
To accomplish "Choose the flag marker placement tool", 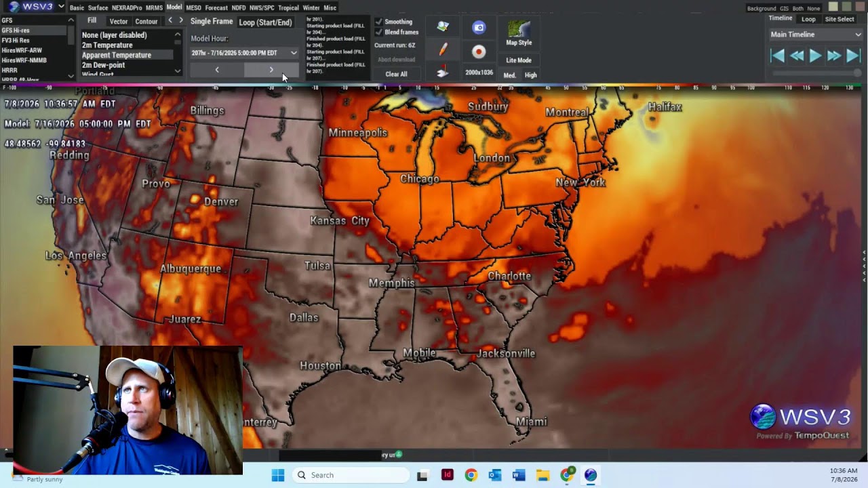I will click(442, 72).
